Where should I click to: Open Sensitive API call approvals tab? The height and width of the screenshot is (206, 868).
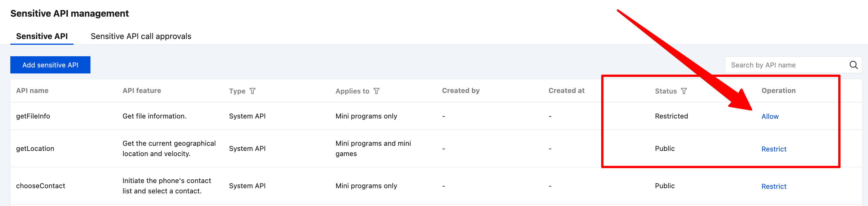pos(141,36)
